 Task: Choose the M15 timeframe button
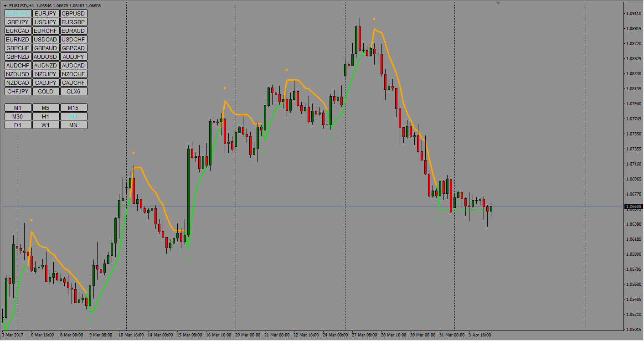pyautogui.click(x=73, y=108)
